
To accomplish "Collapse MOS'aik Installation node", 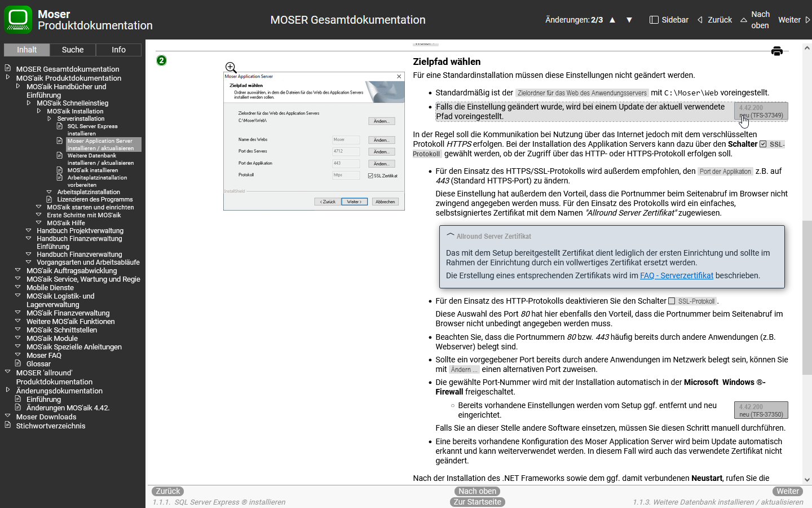I will coord(39,111).
